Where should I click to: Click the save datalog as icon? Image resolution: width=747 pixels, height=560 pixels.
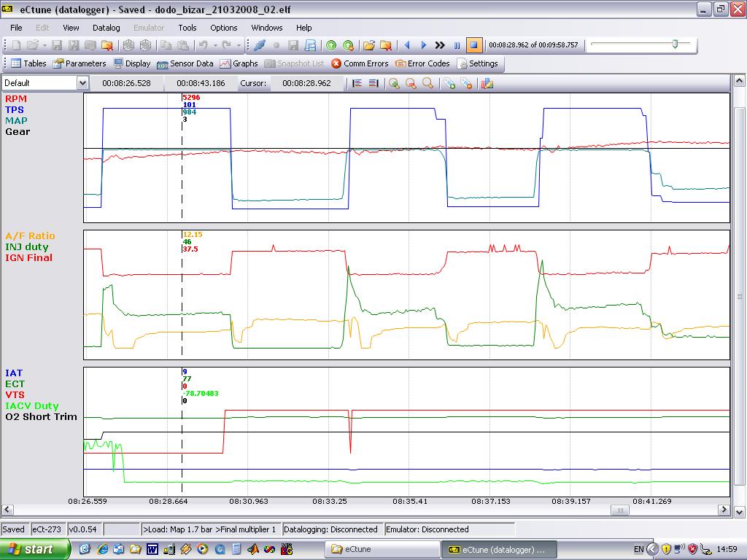tap(310, 45)
